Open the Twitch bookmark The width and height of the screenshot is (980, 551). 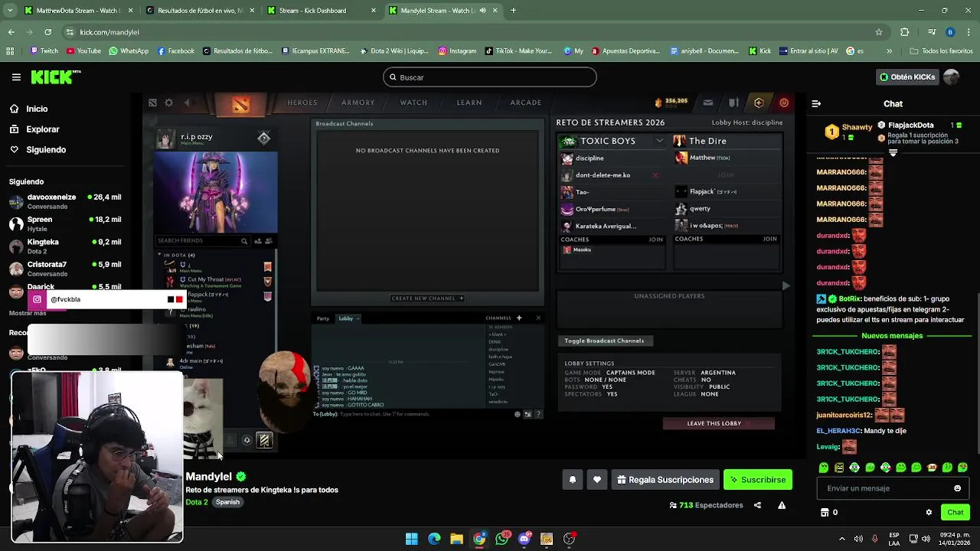44,51
